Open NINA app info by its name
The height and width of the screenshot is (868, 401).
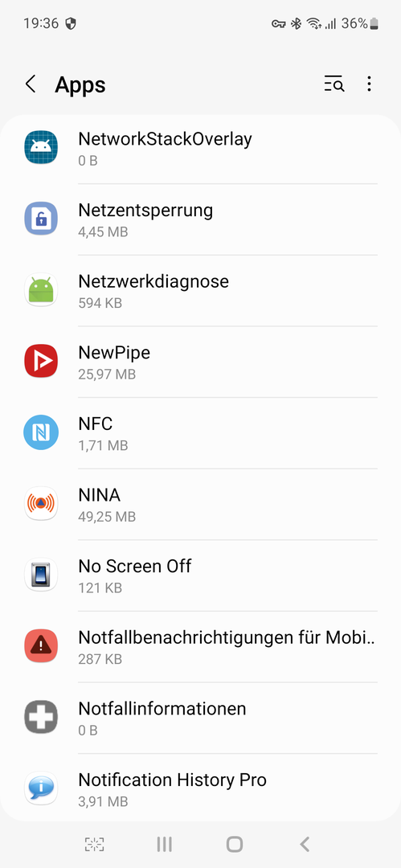99,495
